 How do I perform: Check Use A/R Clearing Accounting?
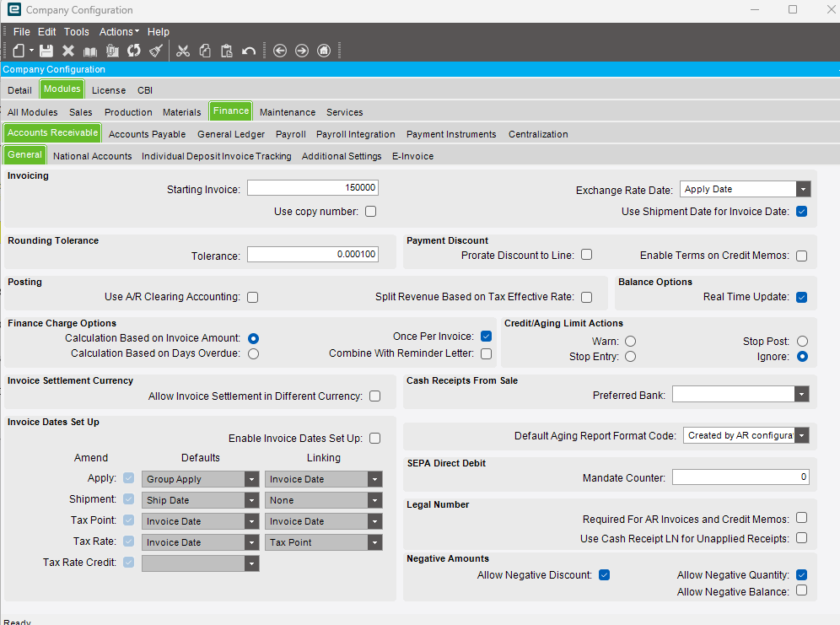click(253, 297)
